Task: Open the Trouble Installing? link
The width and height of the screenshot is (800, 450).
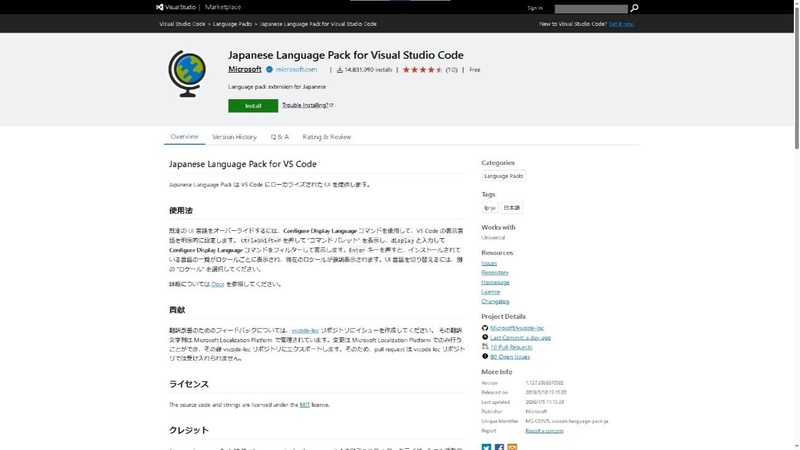Action: (x=307, y=105)
